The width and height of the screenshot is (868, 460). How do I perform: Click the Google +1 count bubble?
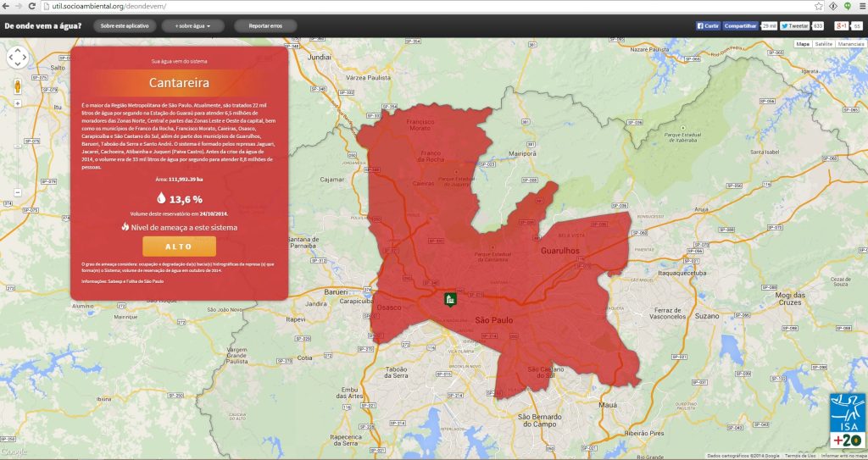point(856,25)
